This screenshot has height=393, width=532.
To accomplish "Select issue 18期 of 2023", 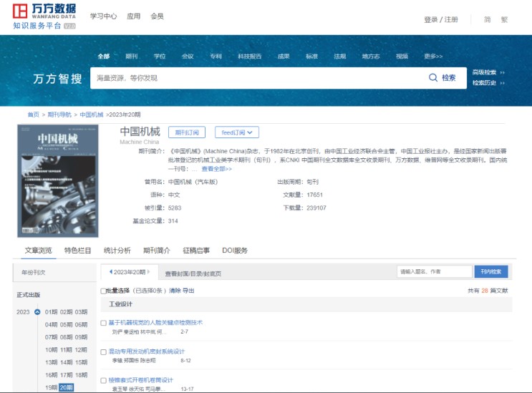I will pyautogui.click(x=81, y=374).
